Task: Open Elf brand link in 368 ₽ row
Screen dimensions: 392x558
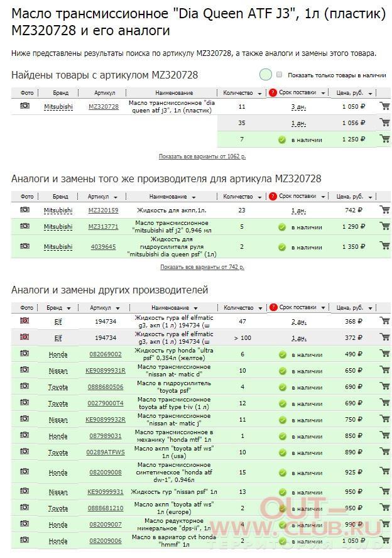Action: click(x=58, y=321)
